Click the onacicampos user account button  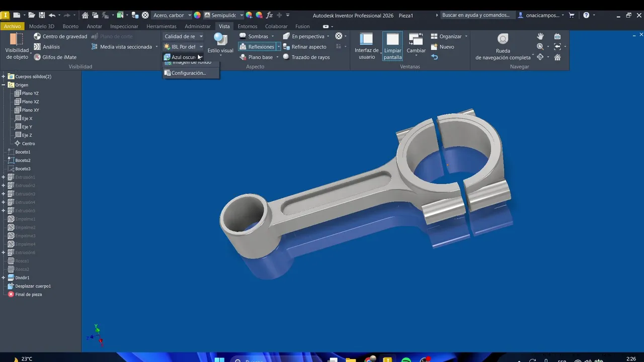click(x=541, y=15)
